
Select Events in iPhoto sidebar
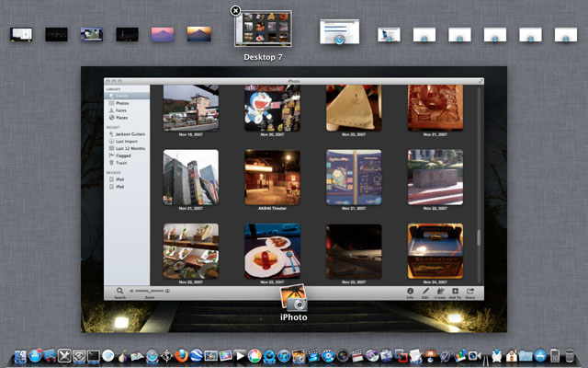click(127, 96)
